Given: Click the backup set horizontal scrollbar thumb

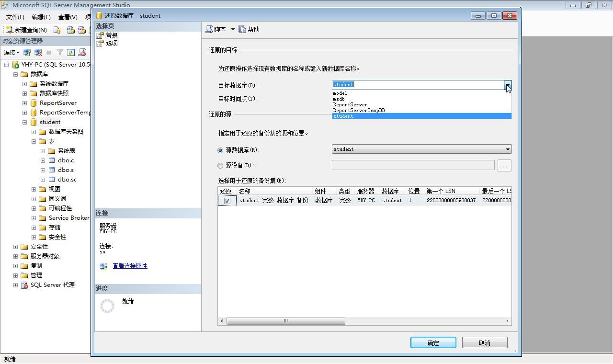Looking at the screenshot, I should pos(286,321).
